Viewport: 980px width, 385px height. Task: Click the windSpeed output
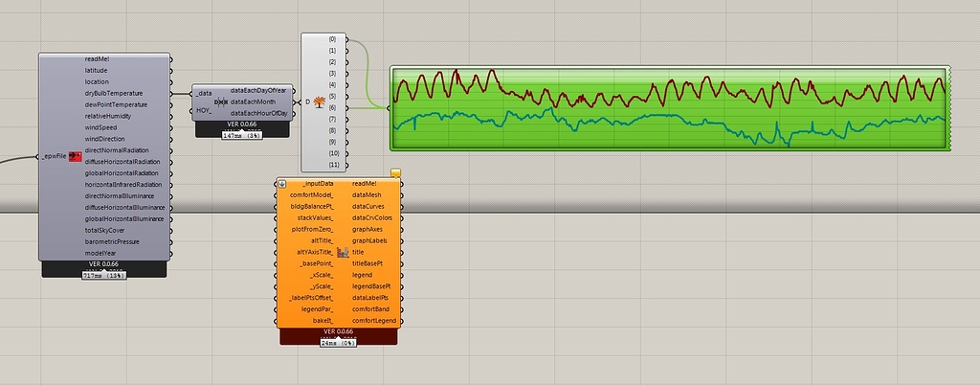click(x=100, y=127)
